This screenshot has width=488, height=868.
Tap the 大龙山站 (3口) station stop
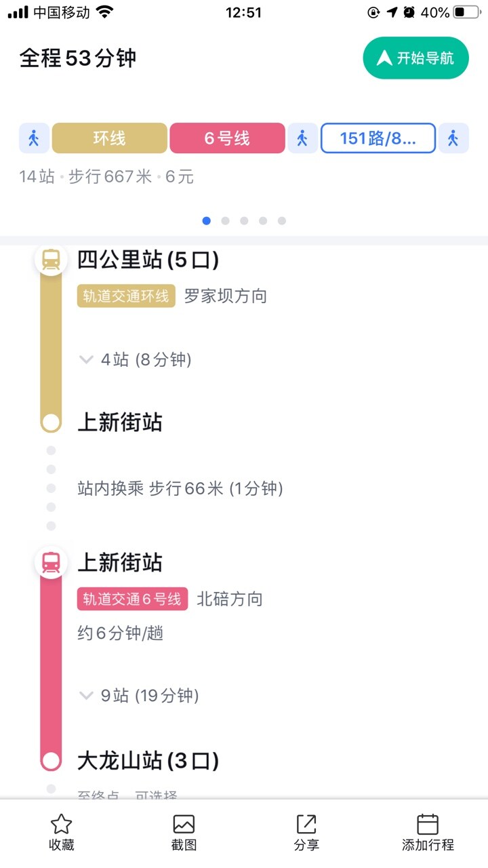(148, 761)
